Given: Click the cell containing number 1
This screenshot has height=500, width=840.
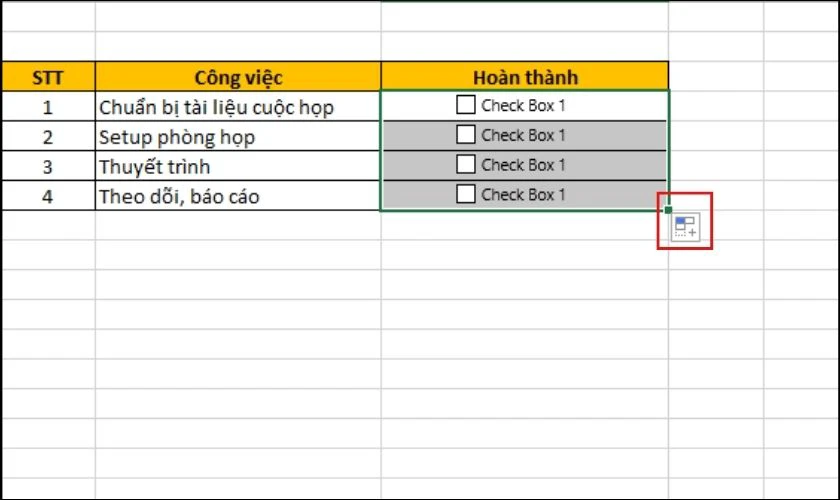Looking at the screenshot, I should click(48, 107).
